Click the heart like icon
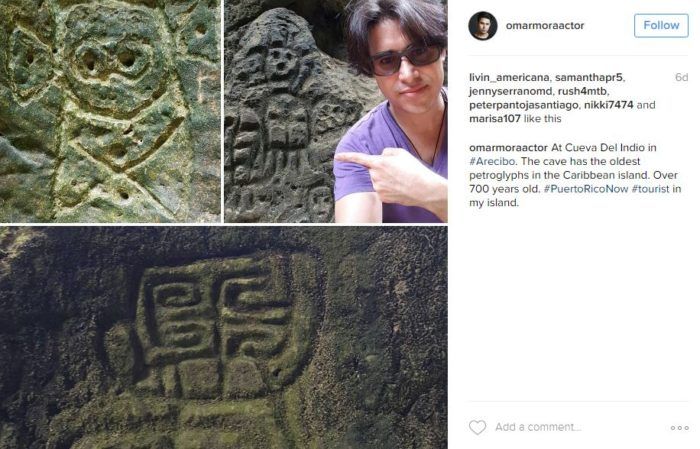Viewport: 700px width, 449px height. (477, 427)
